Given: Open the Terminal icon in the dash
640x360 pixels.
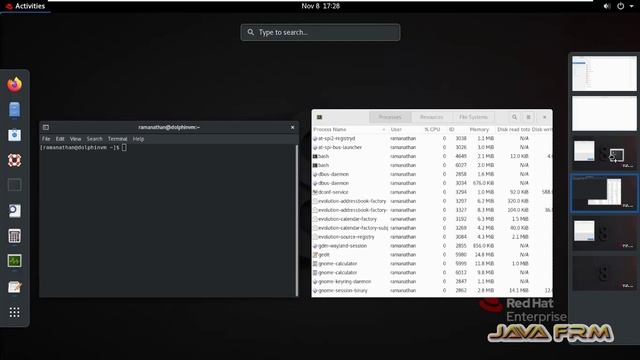Looking at the screenshot, I should [14, 185].
